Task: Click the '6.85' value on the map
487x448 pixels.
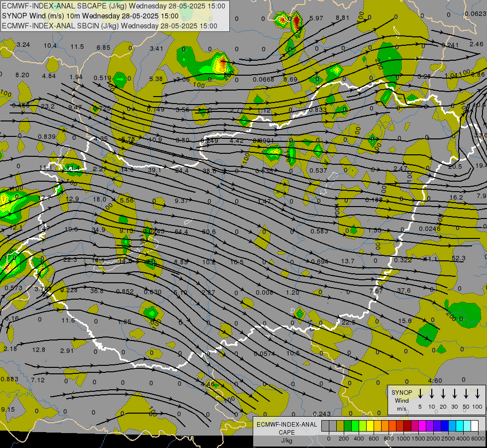Action: click(x=103, y=48)
